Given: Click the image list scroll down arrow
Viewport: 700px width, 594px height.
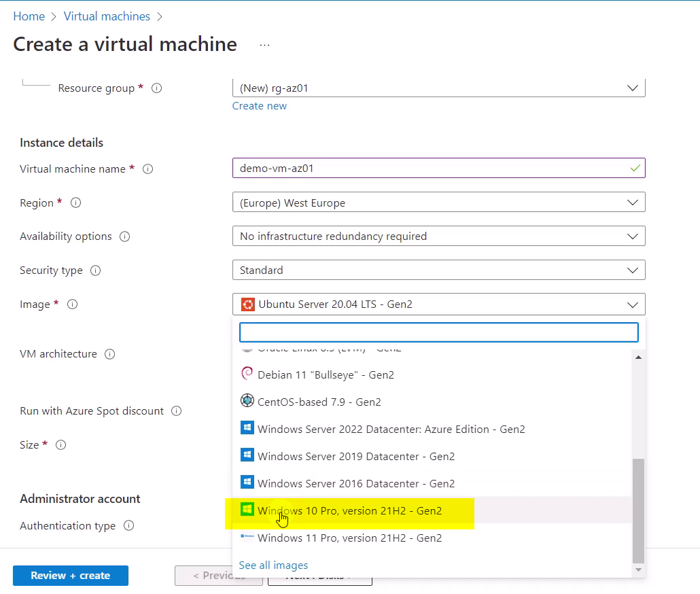Looking at the screenshot, I should pyautogui.click(x=638, y=570).
